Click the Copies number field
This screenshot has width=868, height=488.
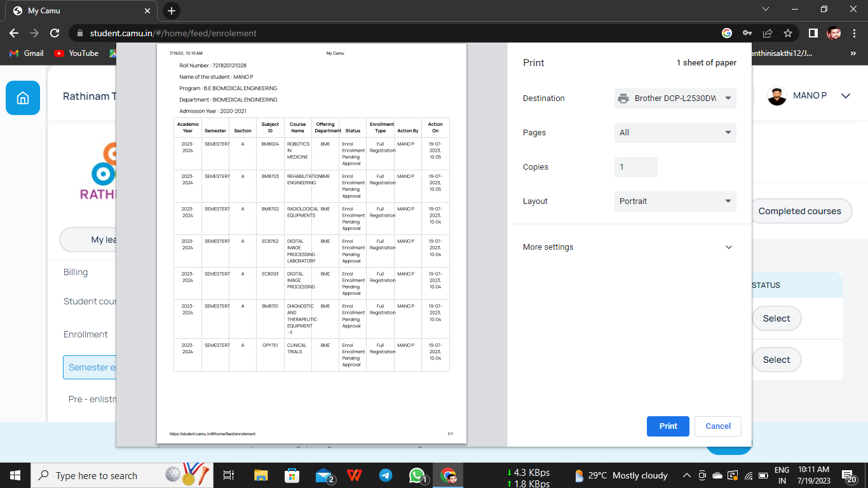coord(635,167)
